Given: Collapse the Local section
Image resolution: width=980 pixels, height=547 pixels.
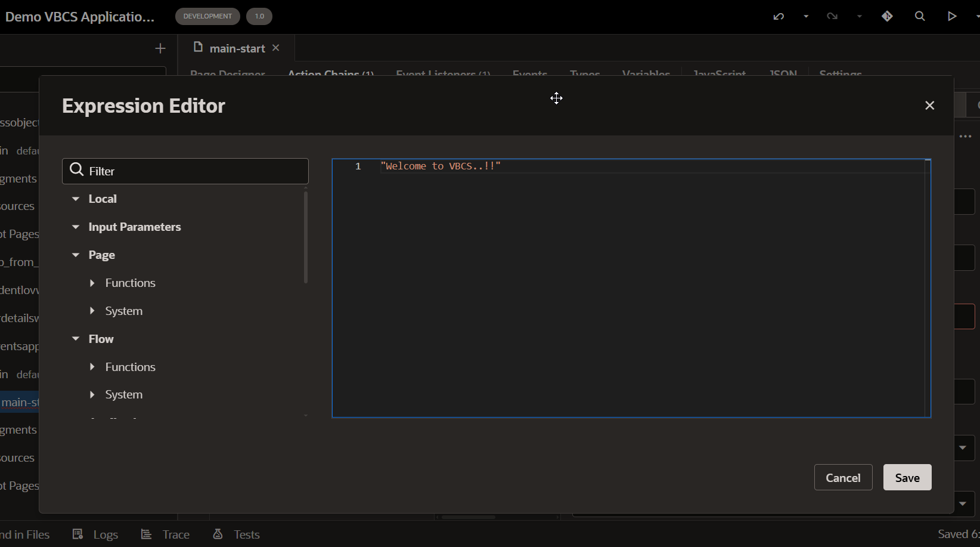Looking at the screenshot, I should point(76,199).
